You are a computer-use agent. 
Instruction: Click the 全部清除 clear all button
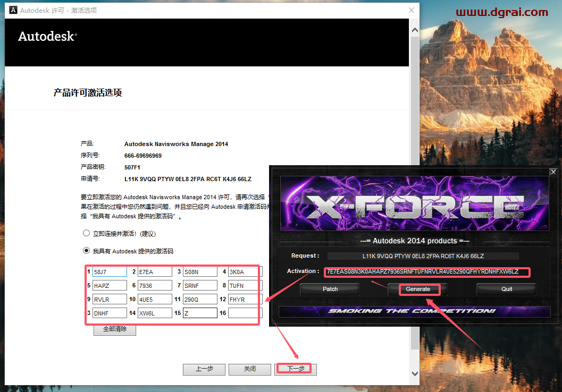point(115,329)
